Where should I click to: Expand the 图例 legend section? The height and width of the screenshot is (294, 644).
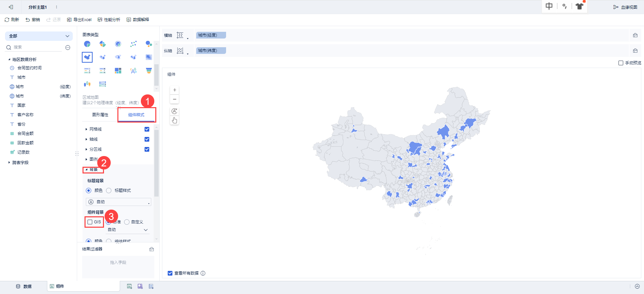tap(87, 159)
